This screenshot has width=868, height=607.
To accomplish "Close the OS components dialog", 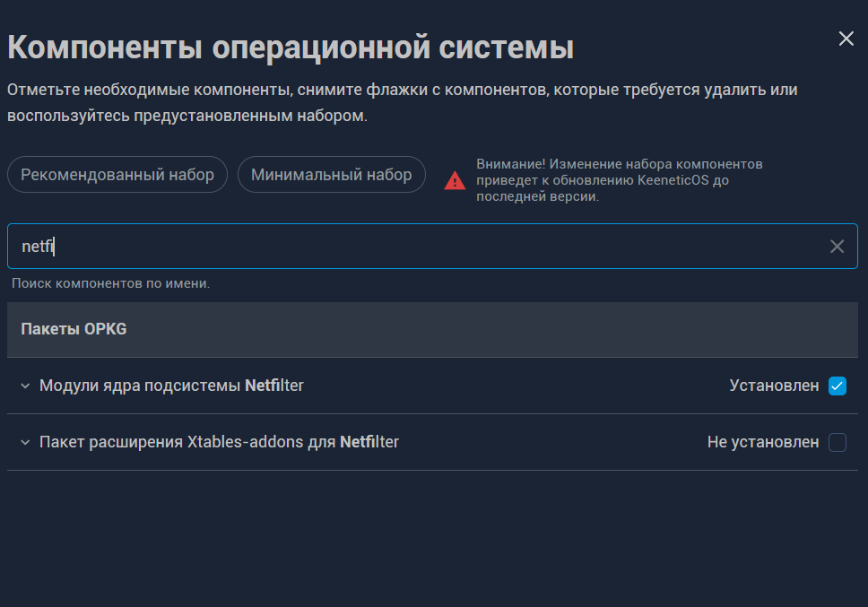I will click(x=846, y=39).
